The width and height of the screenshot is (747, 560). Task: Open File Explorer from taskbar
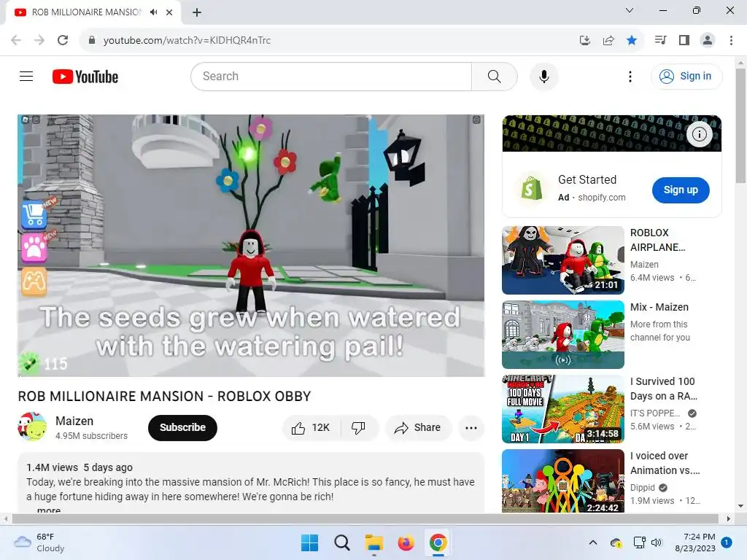pos(374,542)
